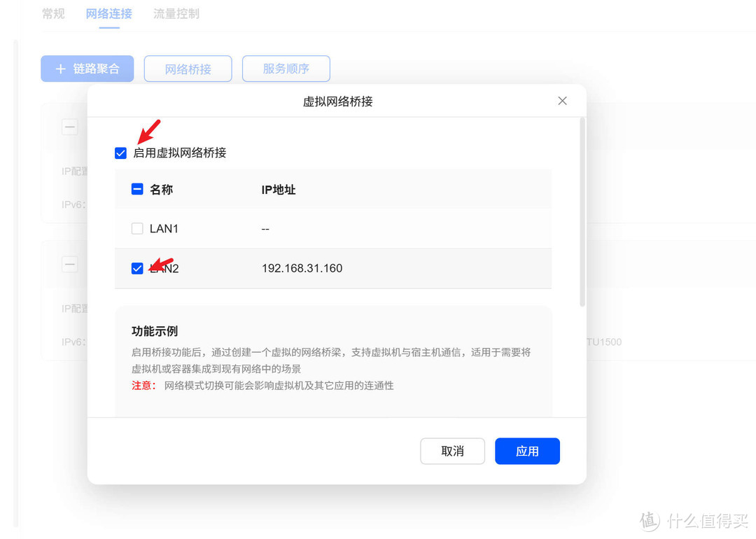Collapse the second network interface card
The height and width of the screenshot is (539, 756).
(x=69, y=265)
